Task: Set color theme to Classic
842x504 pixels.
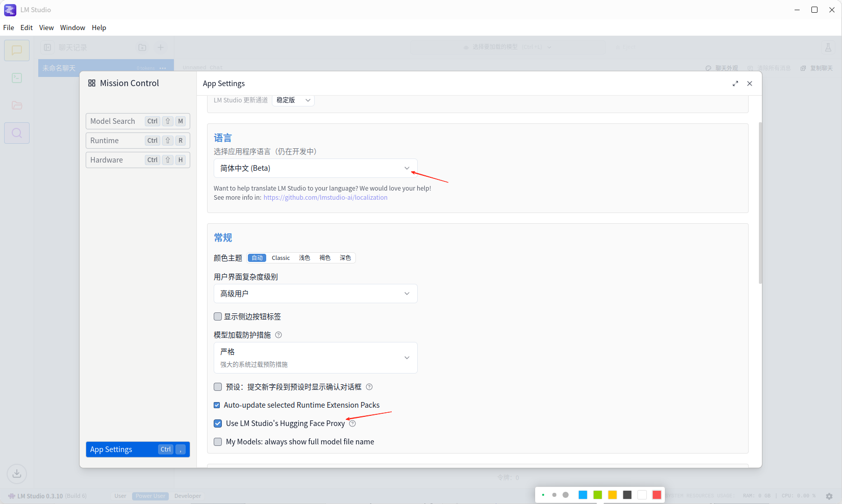Action: (280, 258)
